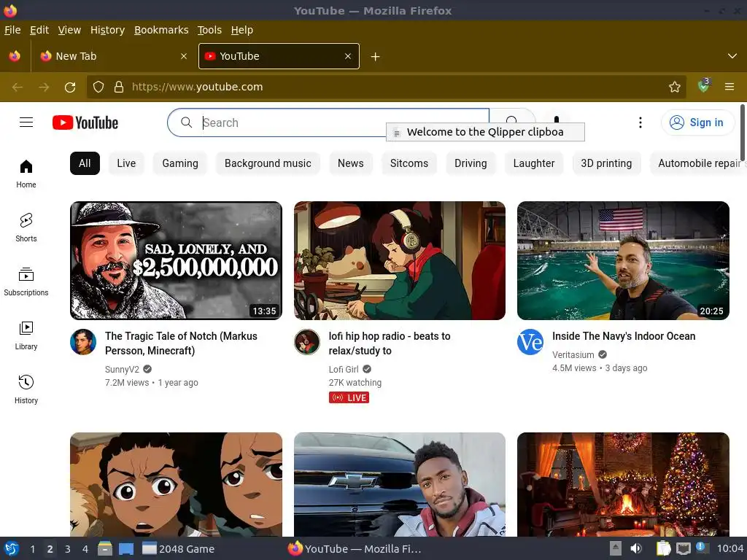Screen dimensions: 747x560
Task: Open the Lofi Girl channel link
Action: [344, 370]
